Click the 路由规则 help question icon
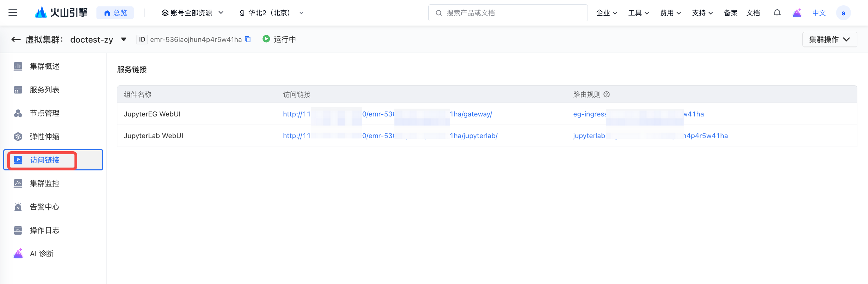 click(607, 94)
